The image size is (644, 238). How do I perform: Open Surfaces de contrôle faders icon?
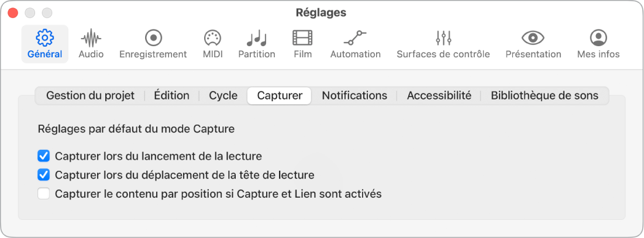coord(443,39)
